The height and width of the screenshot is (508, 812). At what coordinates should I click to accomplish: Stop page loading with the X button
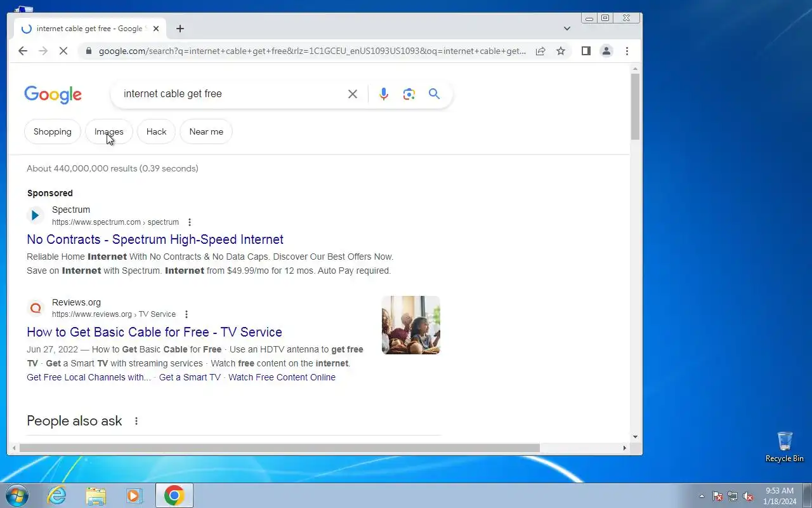tap(63, 51)
